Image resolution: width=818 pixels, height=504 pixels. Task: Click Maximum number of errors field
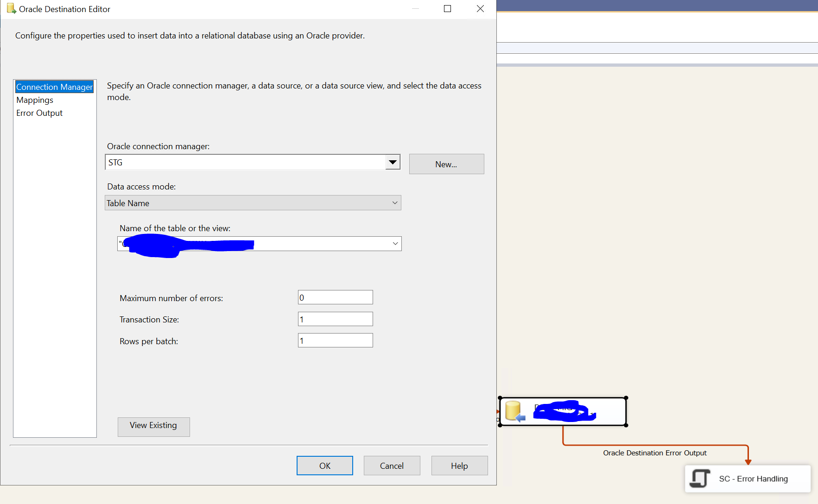click(x=336, y=297)
